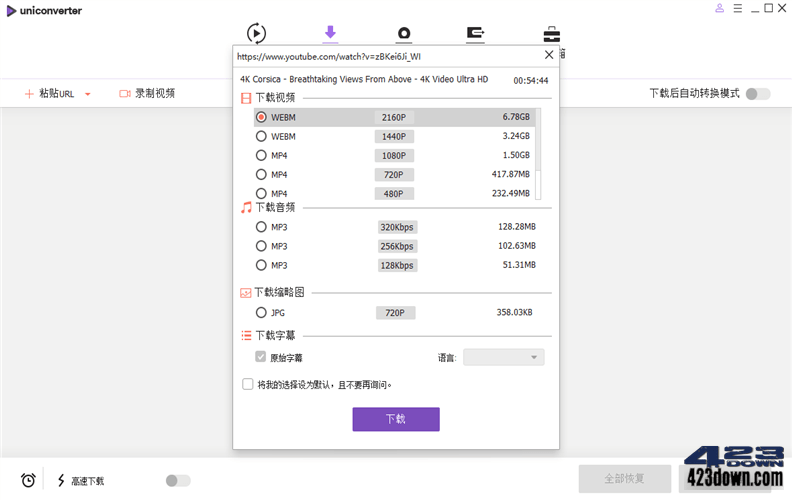Image resolution: width=792 pixels, height=500 pixels.
Task: Open the Burn disc tab icon
Action: [x=403, y=34]
